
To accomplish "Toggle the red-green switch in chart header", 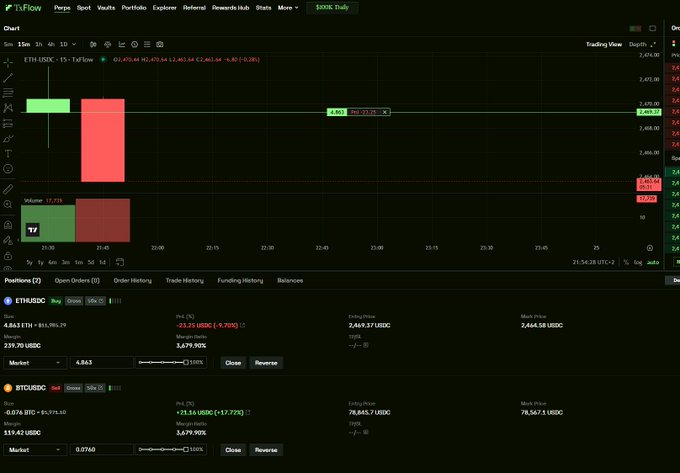I will pyautogui.click(x=635, y=28).
